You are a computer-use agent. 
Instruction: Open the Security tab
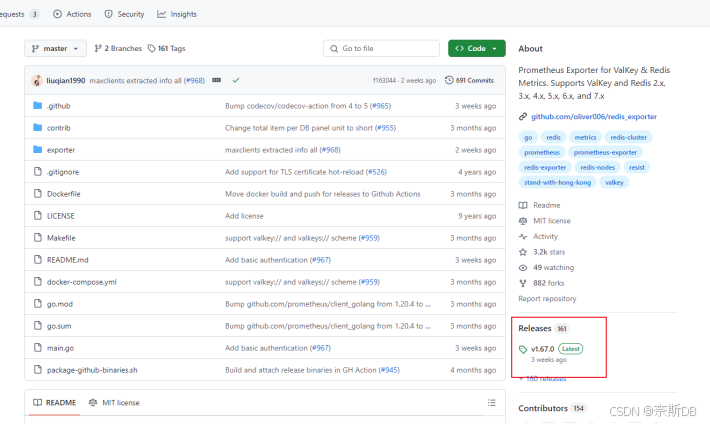(x=125, y=14)
